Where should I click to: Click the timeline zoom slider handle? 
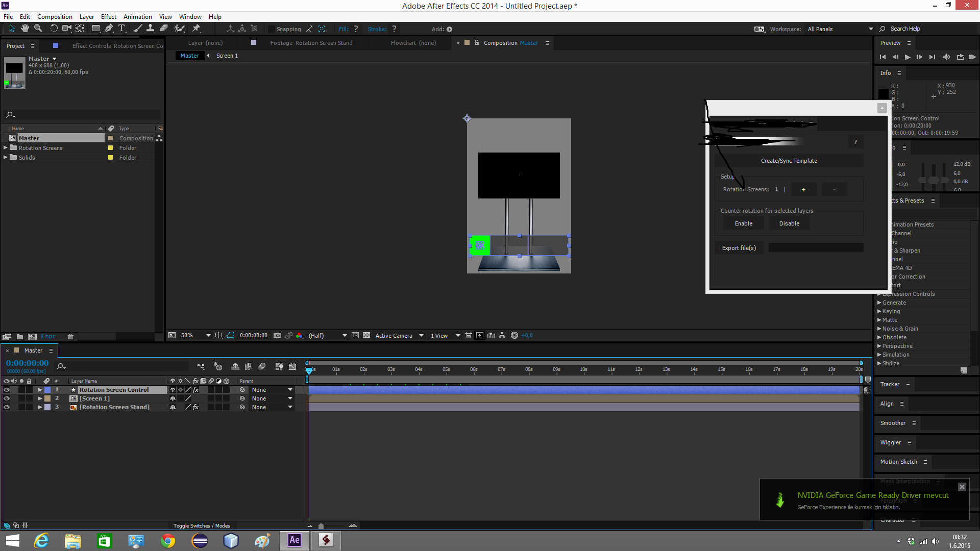[x=321, y=526]
